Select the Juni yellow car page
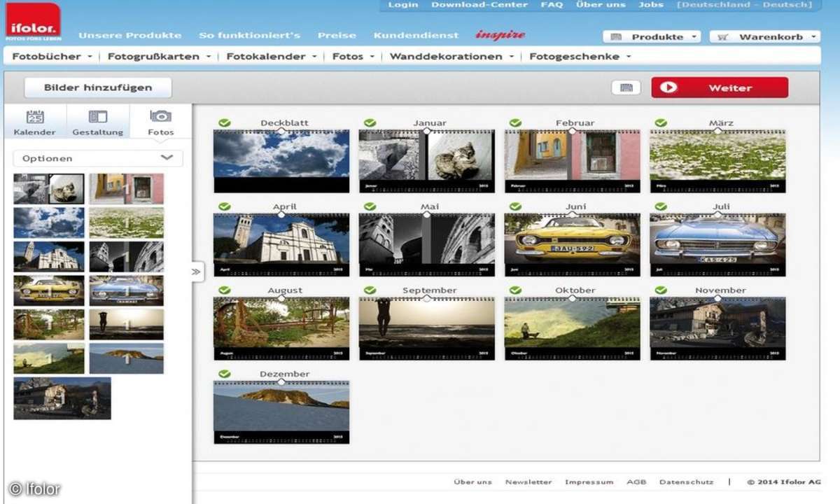The height and width of the screenshot is (504, 840). pos(573,244)
